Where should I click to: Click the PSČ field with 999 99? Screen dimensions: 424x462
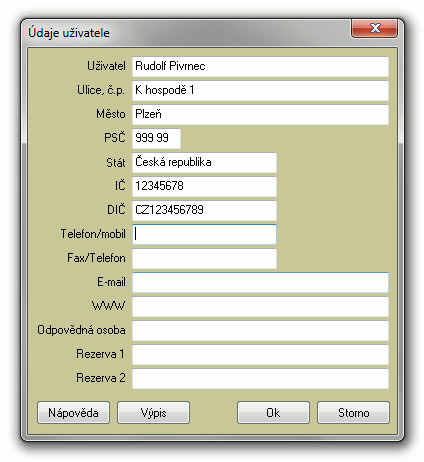coord(156,138)
